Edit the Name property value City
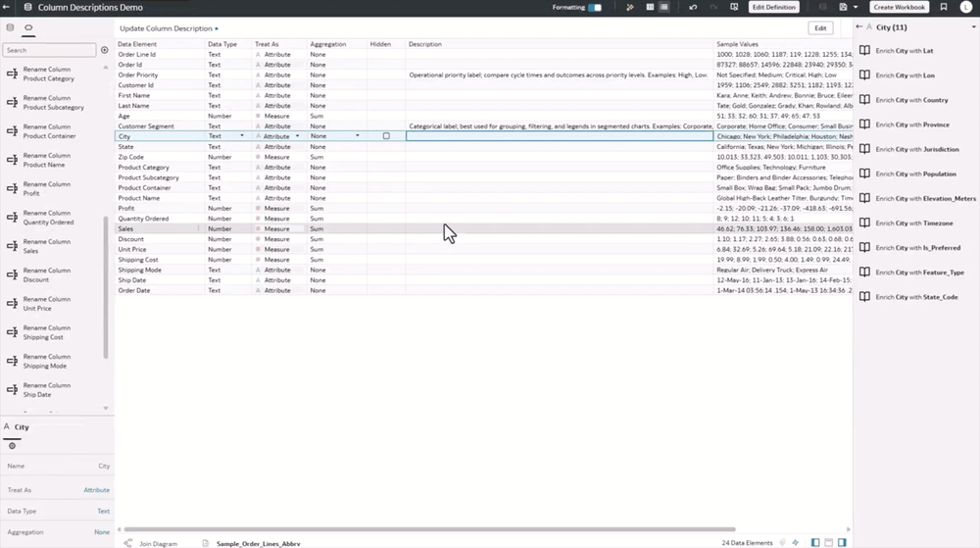This screenshot has width=980, height=548. (104, 467)
